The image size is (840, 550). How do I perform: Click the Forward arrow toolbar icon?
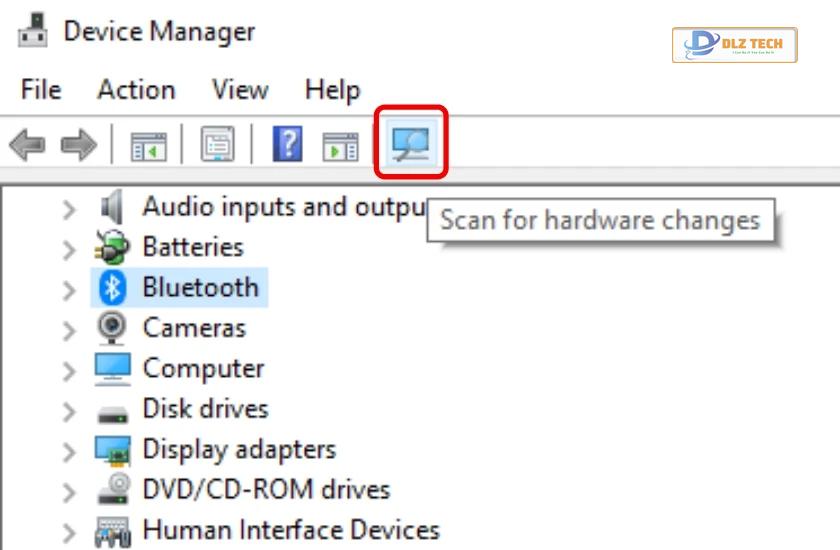[x=79, y=144]
